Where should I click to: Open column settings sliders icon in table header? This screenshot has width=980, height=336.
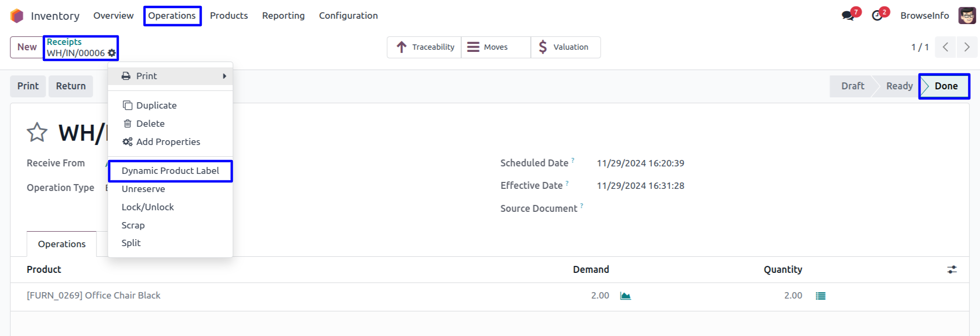point(952,270)
